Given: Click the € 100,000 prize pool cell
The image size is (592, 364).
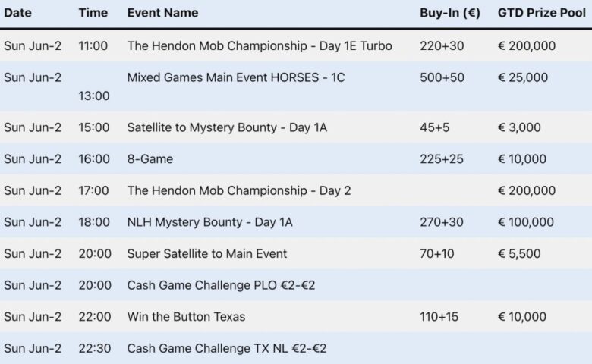Looking at the screenshot, I should 525,222.
